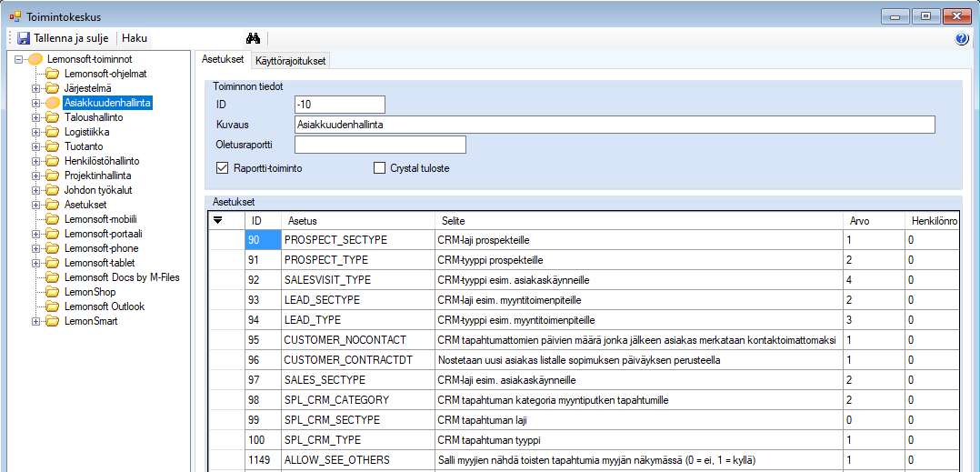Image resolution: width=980 pixels, height=472 pixels.
Task: Uncheck the Raportti-toiminto checkbox
Action: click(221, 167)
